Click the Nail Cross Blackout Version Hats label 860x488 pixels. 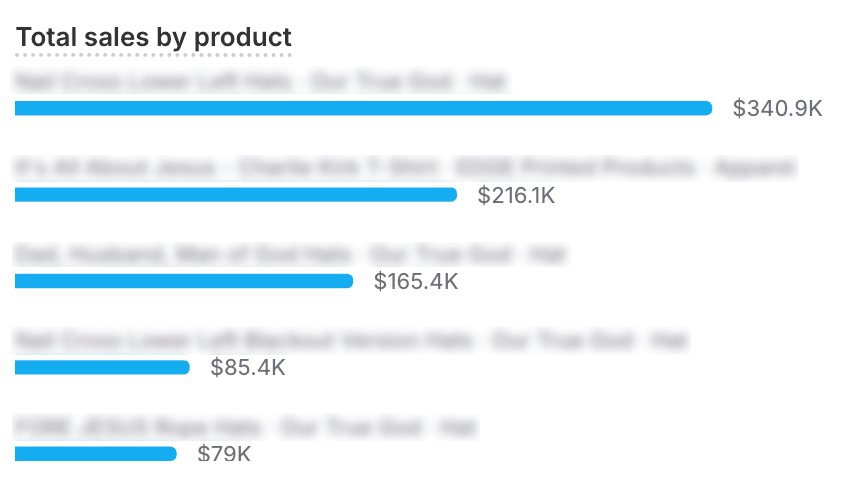350,341
